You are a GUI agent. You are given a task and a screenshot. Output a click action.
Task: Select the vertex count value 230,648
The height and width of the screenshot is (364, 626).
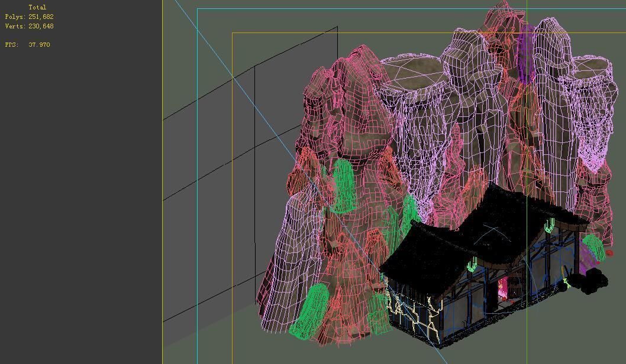[41, 27]
